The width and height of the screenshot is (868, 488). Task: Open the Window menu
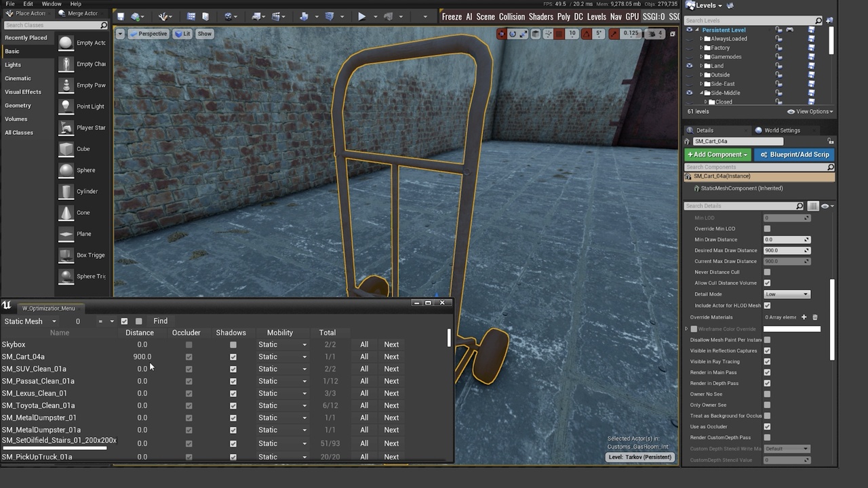(x=52, y=4)
